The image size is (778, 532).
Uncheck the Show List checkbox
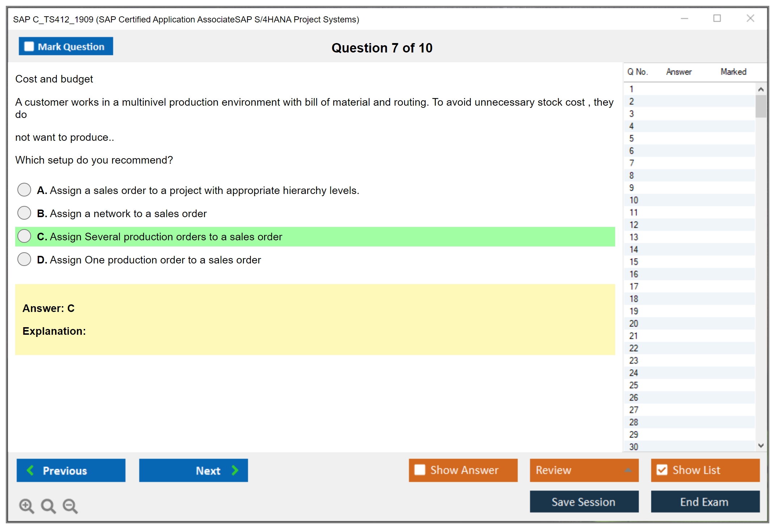tap(662, 470)
